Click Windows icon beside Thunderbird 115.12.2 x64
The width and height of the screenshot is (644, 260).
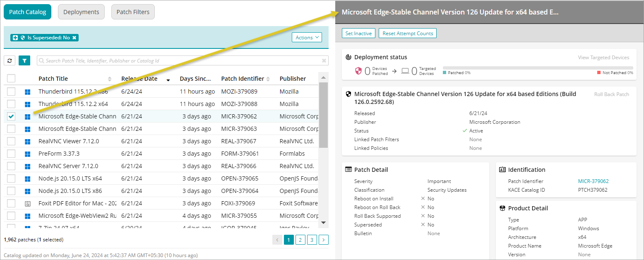[x=28, y=104]
